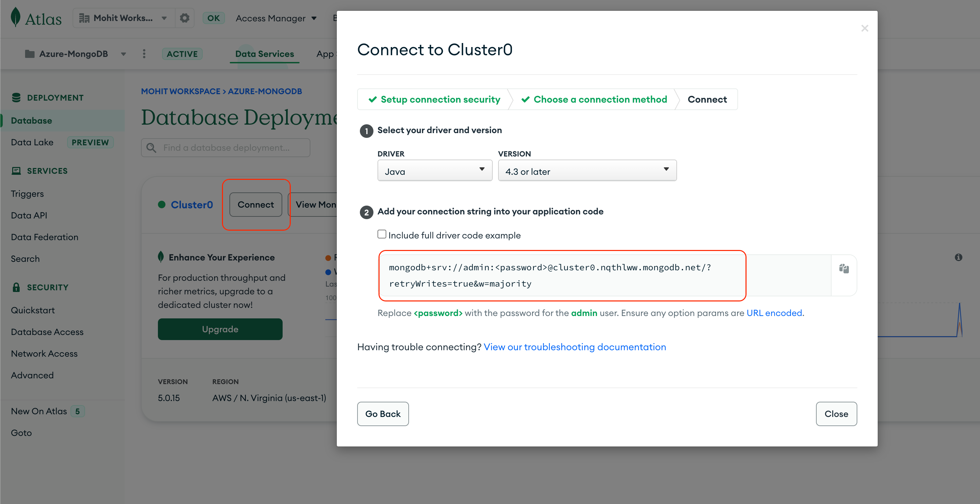The image size is (980, 504).
Task: Open the three-dot menu beside Azure-MongoDB
Action: tap(144, 54)
